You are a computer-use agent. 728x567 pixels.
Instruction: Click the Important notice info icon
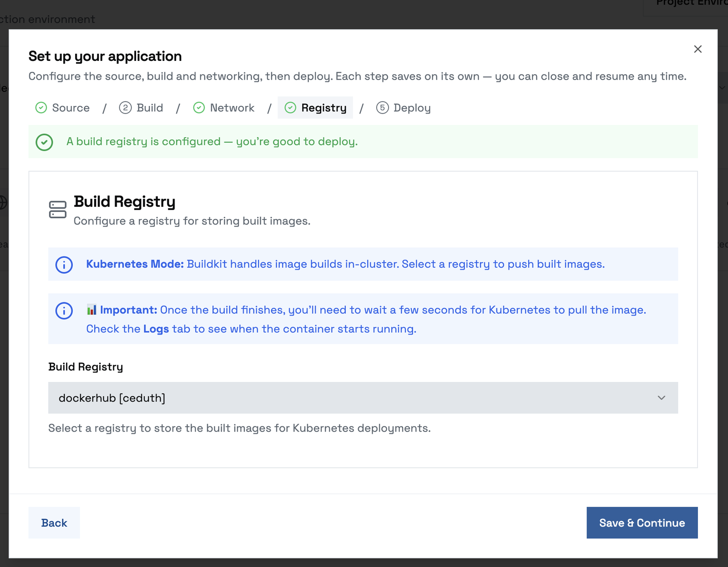64,311
